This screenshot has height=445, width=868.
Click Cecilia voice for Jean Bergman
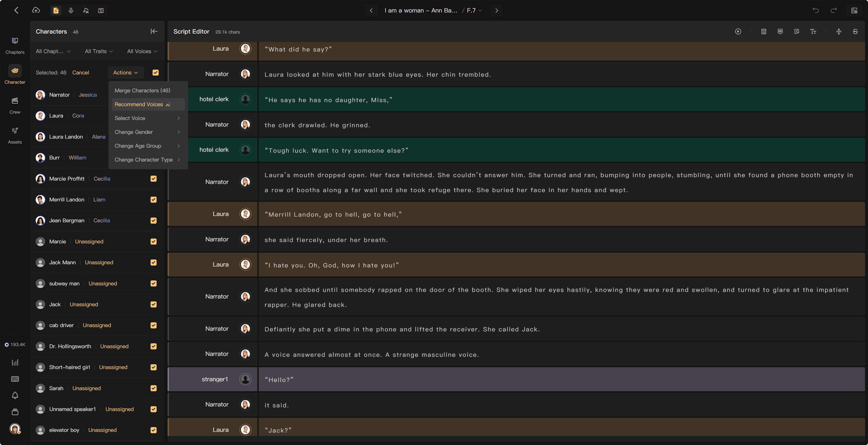click(x=101, y=220)
